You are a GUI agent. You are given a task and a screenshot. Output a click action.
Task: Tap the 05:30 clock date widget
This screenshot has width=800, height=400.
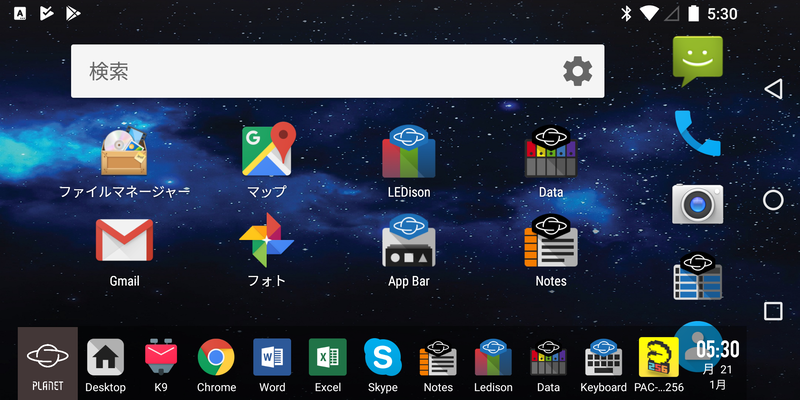click(x=718, y=366)
